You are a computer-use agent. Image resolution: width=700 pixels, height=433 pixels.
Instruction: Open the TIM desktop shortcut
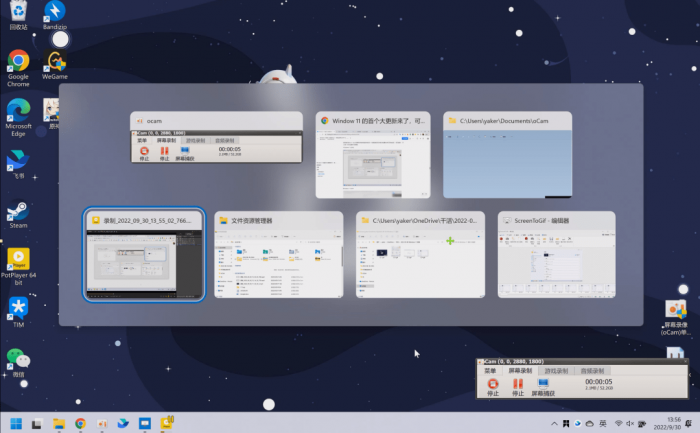[x=18, y=312]
